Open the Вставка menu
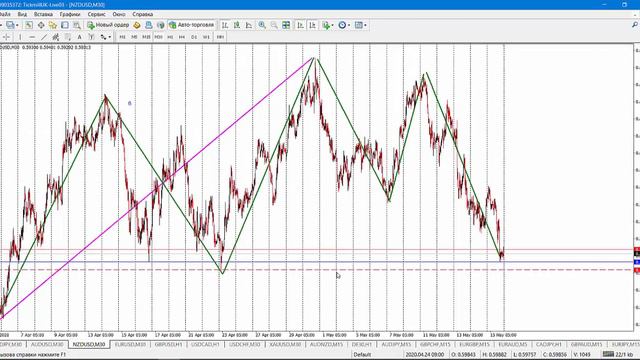The image size is (640, 360). pos(43,14)
